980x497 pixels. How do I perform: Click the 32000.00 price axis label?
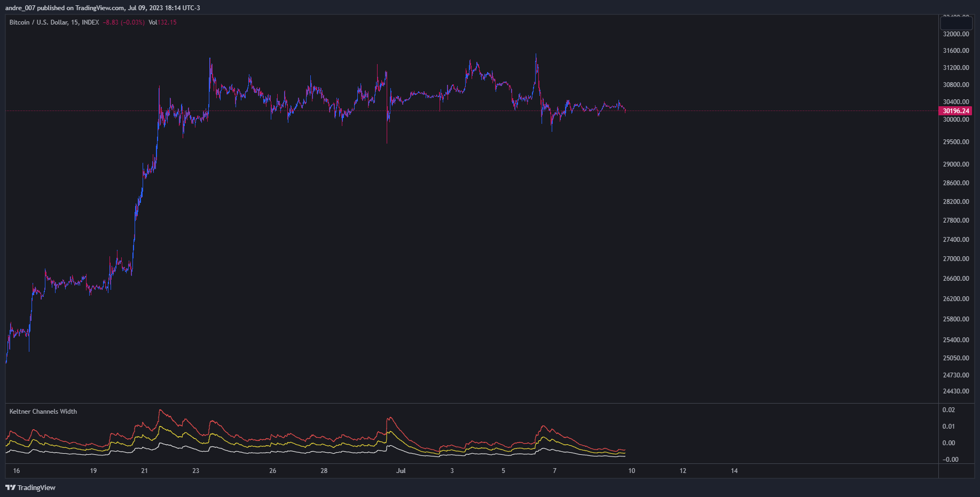(x=956, y=34)
